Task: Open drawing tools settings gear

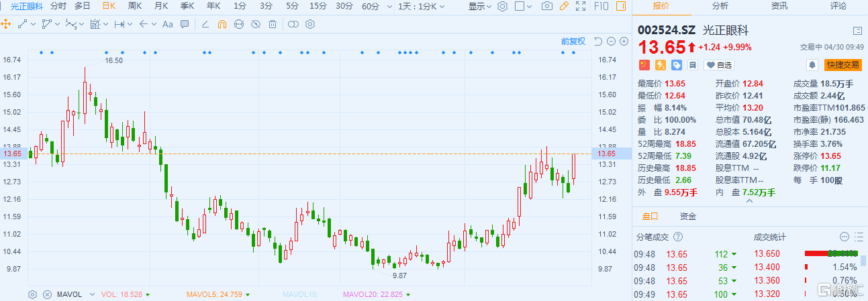Action: [x=310, y=24]
